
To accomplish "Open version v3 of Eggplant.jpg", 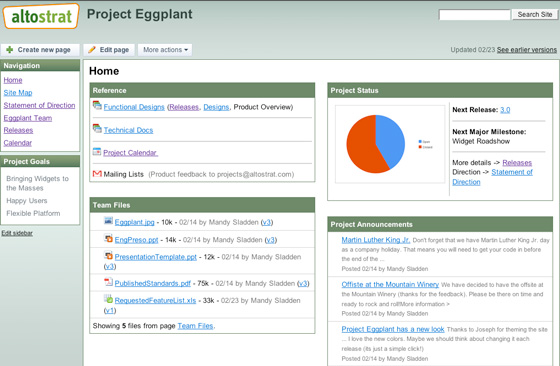I will click(266, 222).
